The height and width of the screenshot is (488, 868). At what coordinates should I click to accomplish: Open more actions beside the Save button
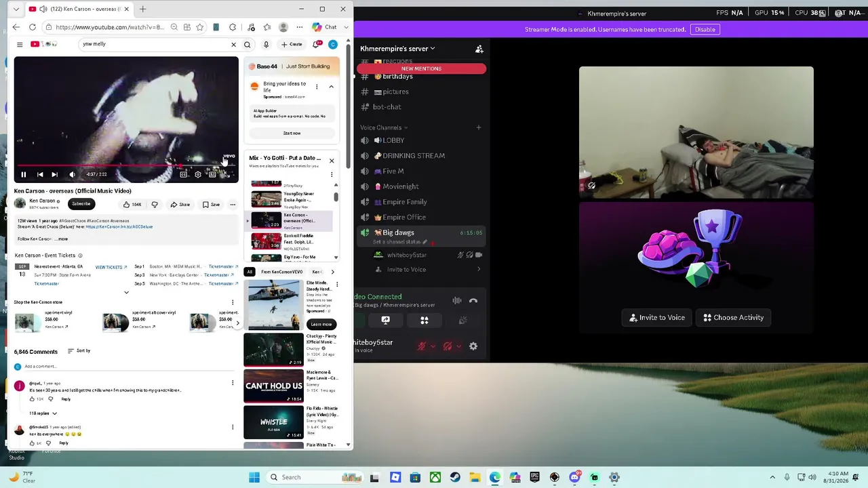233,205
